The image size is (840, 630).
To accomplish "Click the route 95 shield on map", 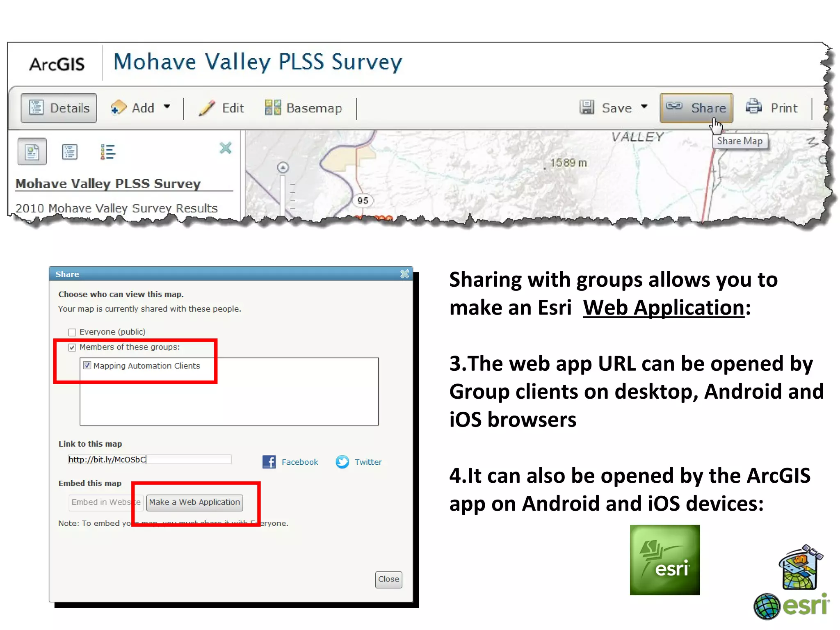I will (x=363, y=201).
